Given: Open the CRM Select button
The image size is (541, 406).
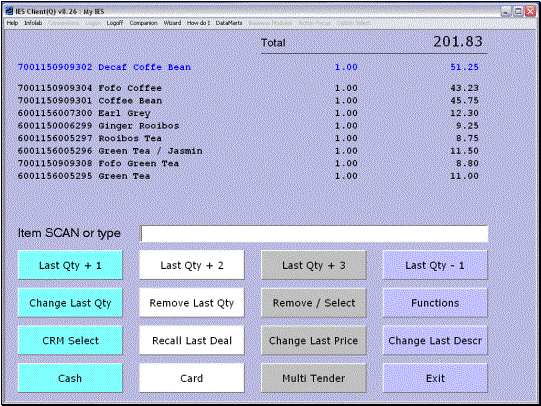Looking at the screenshot, I should [70, 340].
